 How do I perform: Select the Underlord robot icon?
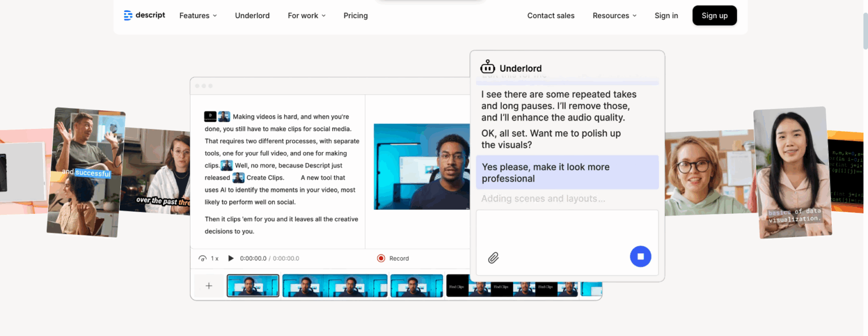tap(487, 66)
